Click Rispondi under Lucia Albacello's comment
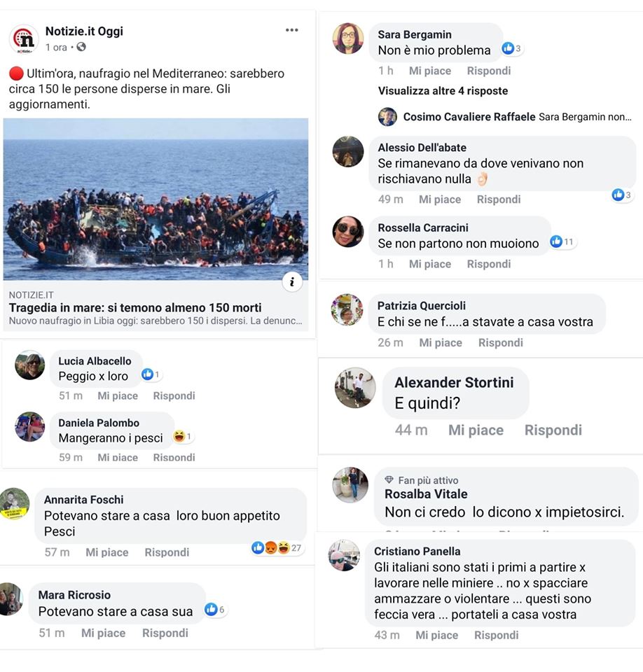 coord(174,395)
